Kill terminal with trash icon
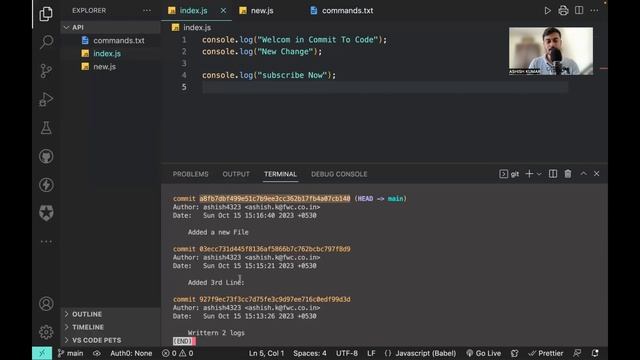Image resolution: width=640 pixels, height=360 pixels. (568, 174)
